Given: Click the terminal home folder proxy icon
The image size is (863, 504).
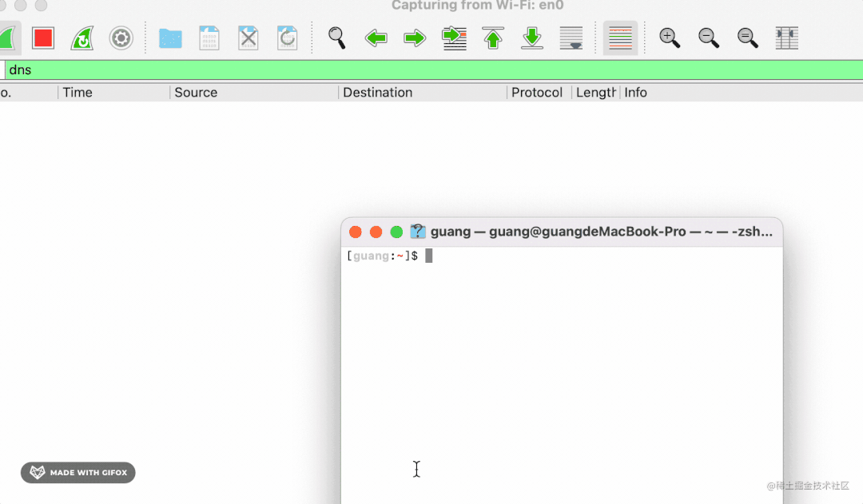Looking at the screenshot, I should 418,232.
